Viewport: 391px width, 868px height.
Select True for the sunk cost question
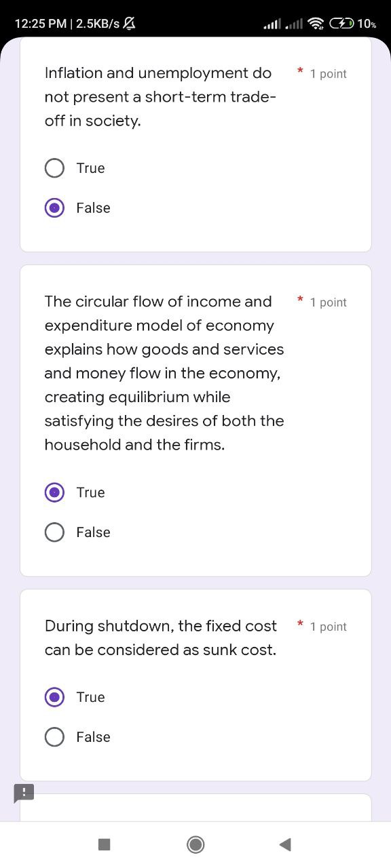(x=54, y=696)
